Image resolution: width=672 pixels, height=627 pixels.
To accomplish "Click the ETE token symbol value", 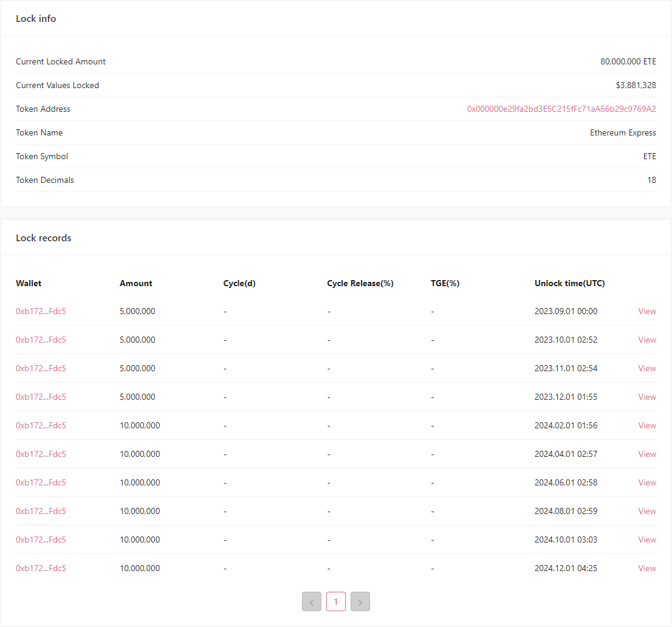I will (x=650, y=156).
